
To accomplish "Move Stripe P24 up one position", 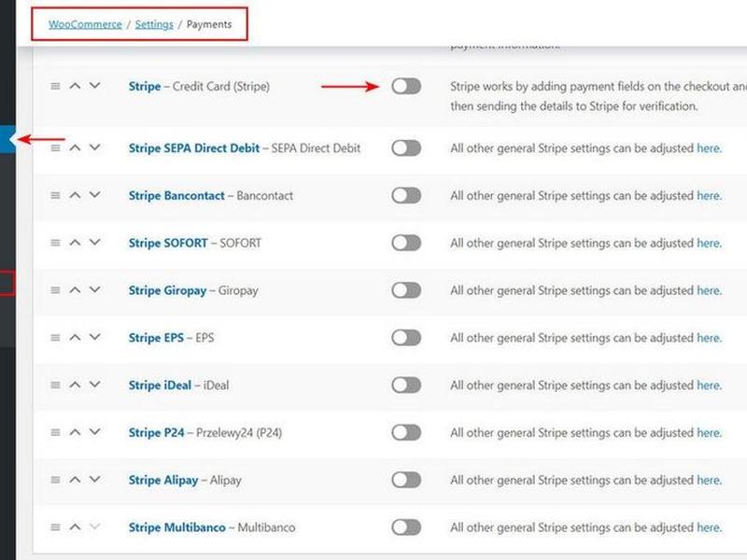I will (x=76, y=432).
